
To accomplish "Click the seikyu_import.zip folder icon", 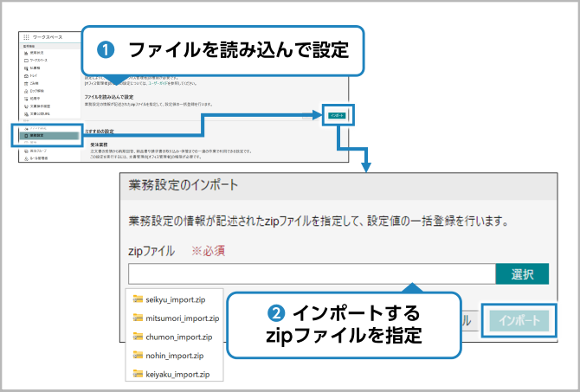I will tap(138, 299).
